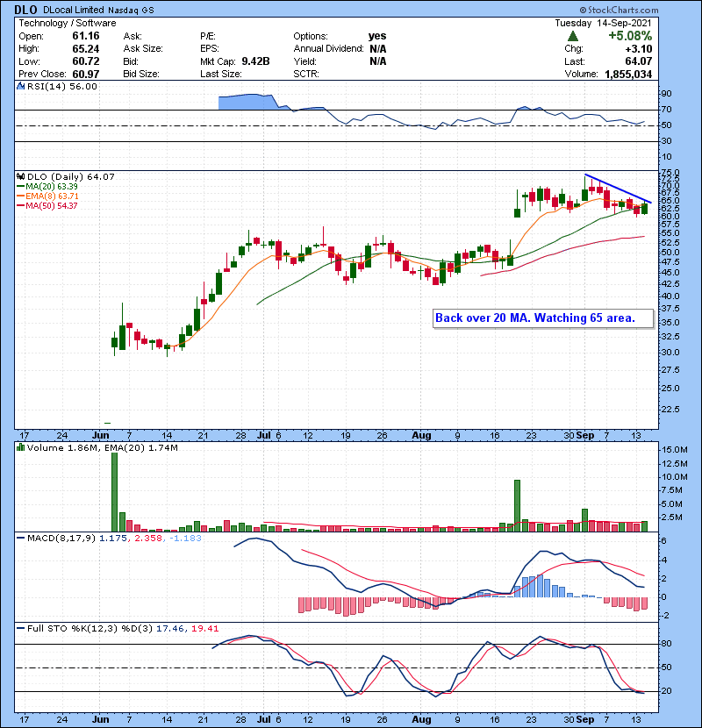Click the Options 'yes' value

(x=377, y=36)
